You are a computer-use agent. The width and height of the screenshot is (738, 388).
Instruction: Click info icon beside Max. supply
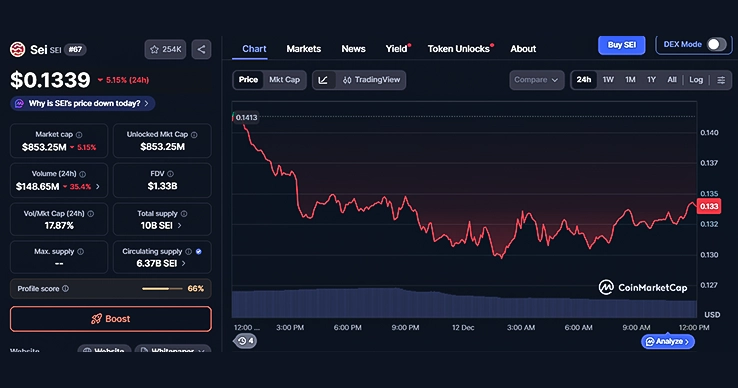click(80, 251)
